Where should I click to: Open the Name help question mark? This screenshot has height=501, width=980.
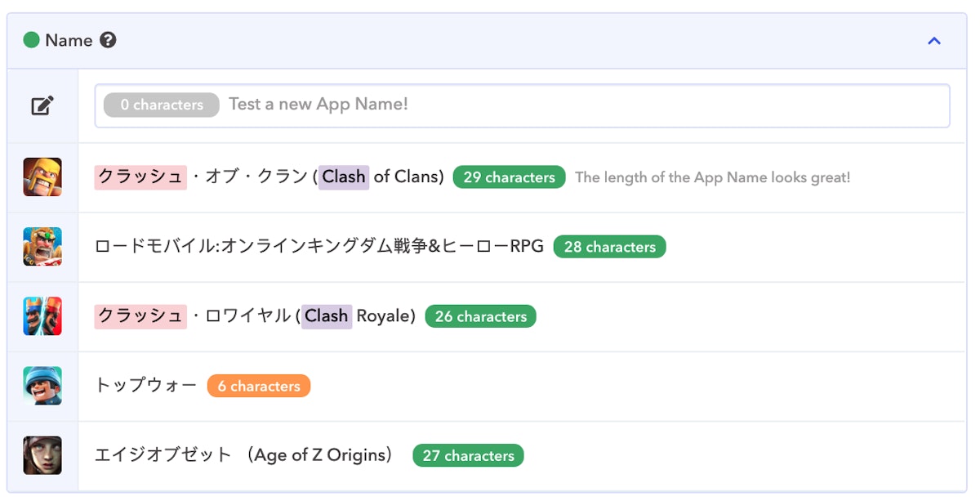(108, 40)
